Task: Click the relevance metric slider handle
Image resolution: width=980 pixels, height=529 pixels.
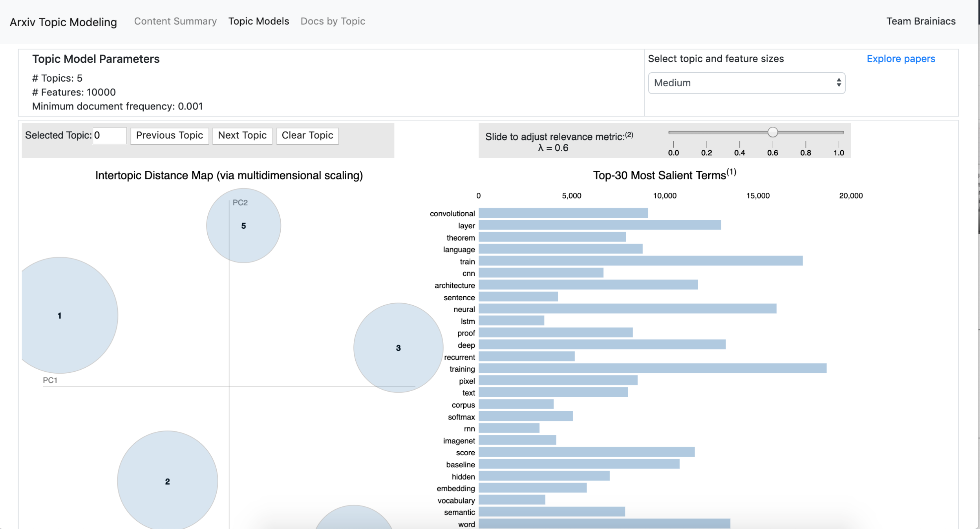Action: (x=772, y=132)
